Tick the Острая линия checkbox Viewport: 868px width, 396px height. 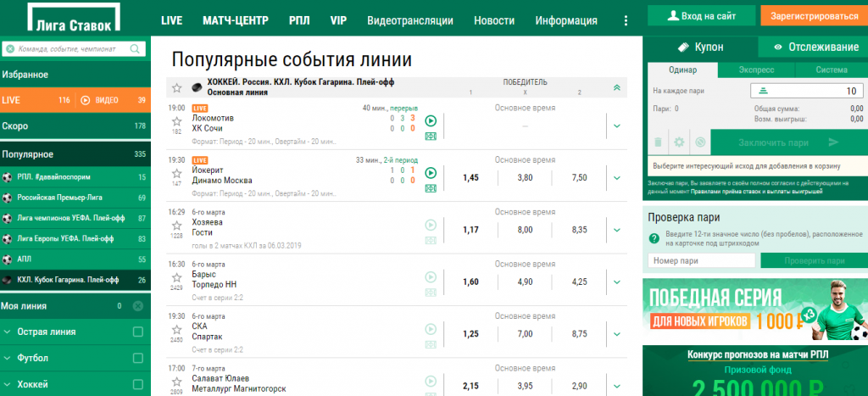(138, 332)
